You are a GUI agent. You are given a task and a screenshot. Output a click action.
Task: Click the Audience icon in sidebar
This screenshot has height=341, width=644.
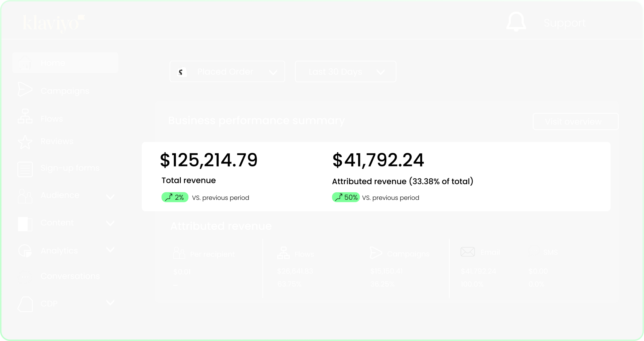(x=24, y=195)
